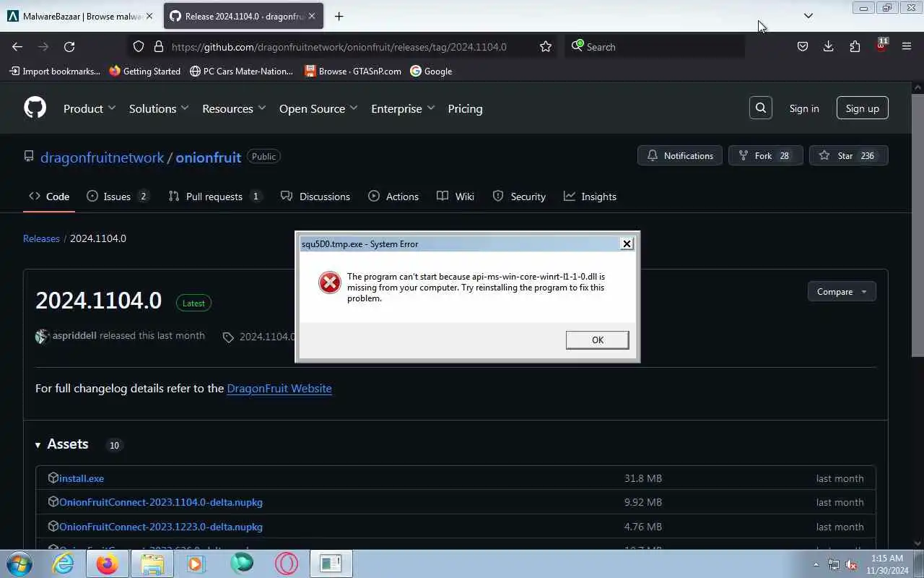
Task: Go to the Discussions tab
Action: point(315,197)
